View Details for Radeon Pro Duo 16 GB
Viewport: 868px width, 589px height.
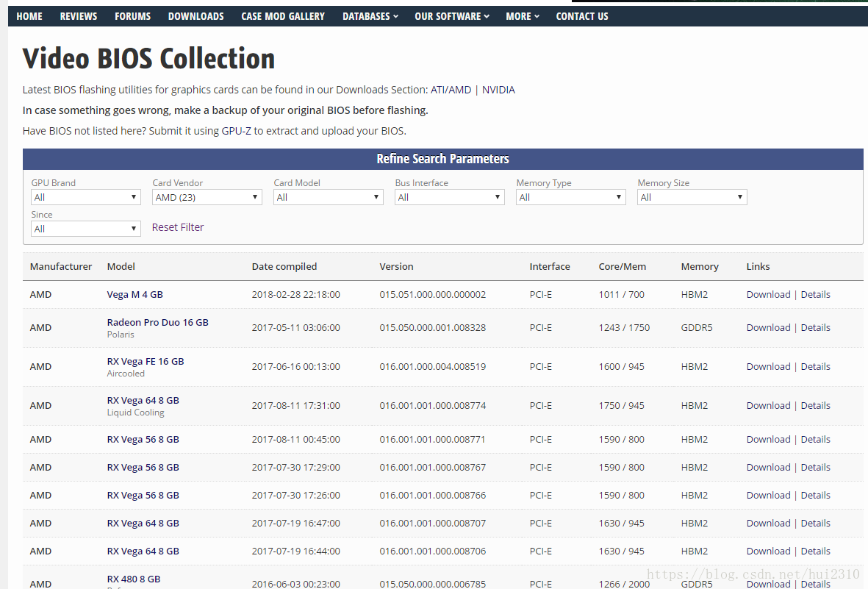tap(815, 327)
